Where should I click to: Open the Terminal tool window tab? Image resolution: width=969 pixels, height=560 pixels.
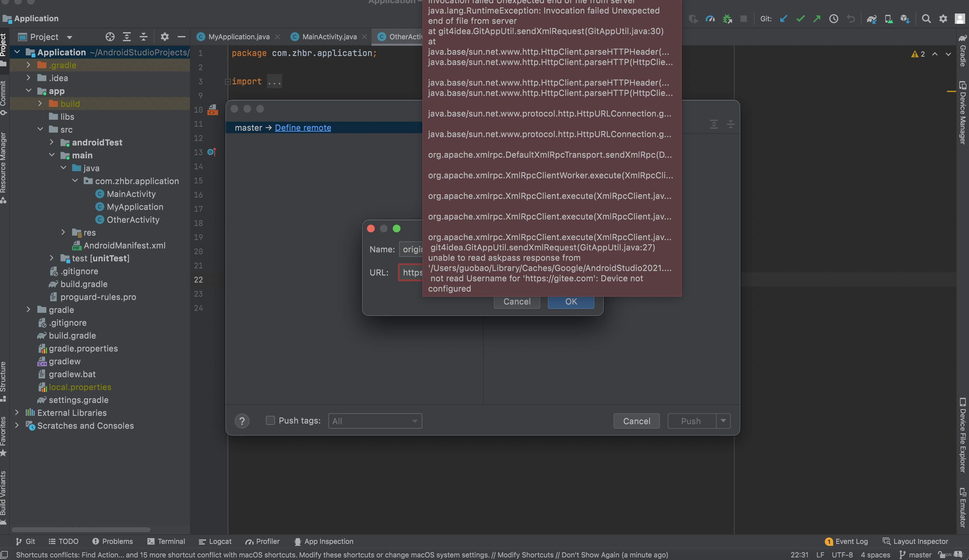(x=166, y=542)
